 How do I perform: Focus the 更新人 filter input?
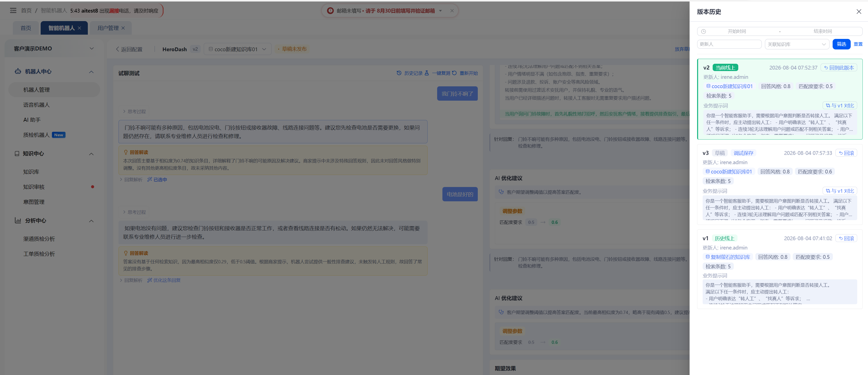pyautogui.click(x=729, y=44)
